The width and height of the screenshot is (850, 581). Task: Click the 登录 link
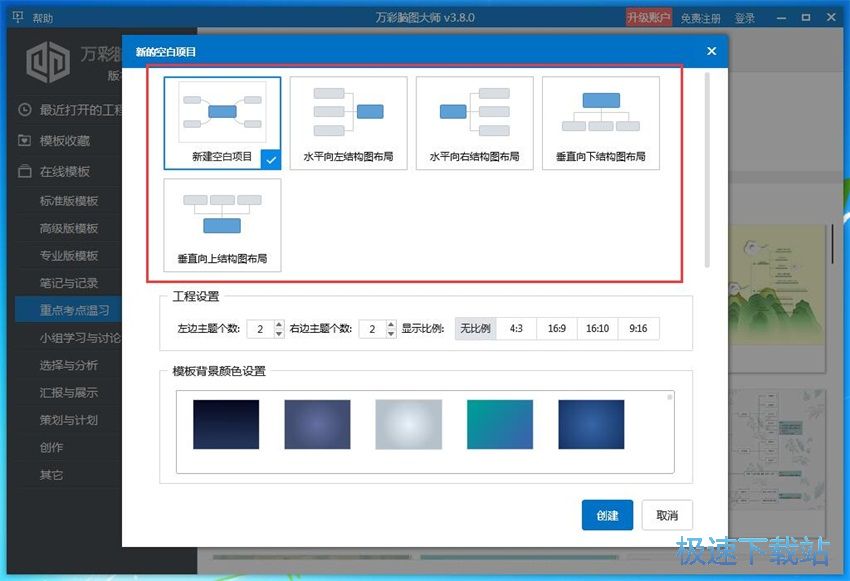(745, 18)
